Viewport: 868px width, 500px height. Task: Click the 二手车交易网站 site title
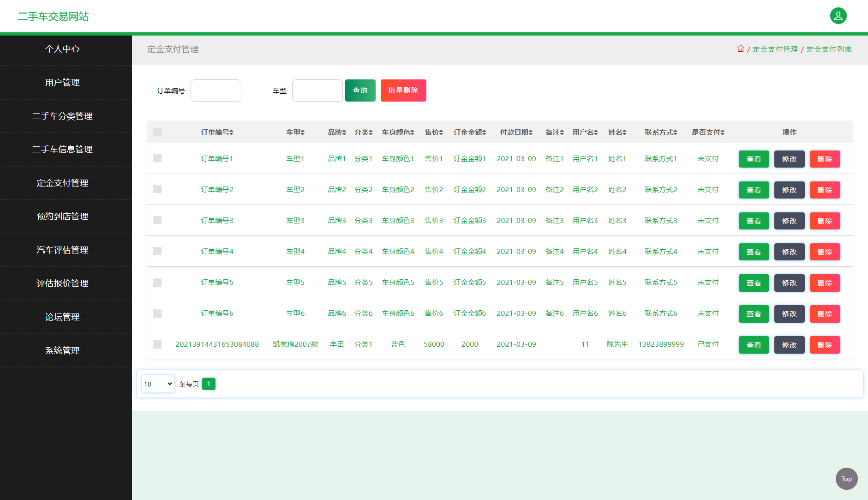pos(53,16)
